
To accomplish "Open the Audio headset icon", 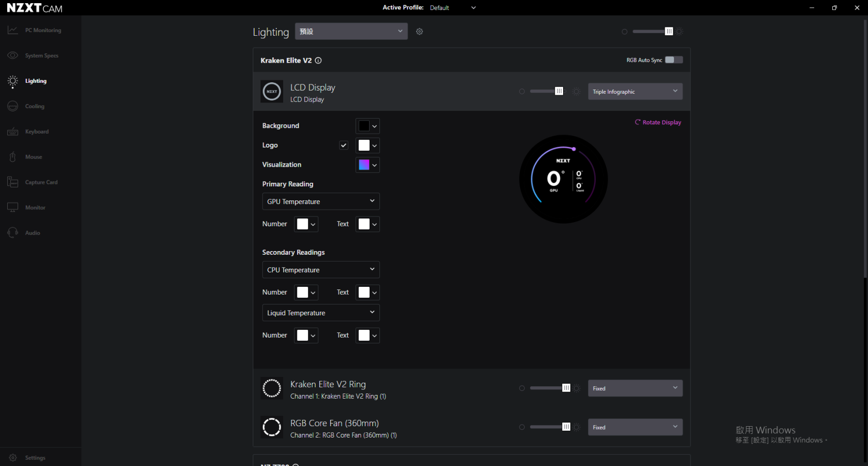I will tap(13, 233).
